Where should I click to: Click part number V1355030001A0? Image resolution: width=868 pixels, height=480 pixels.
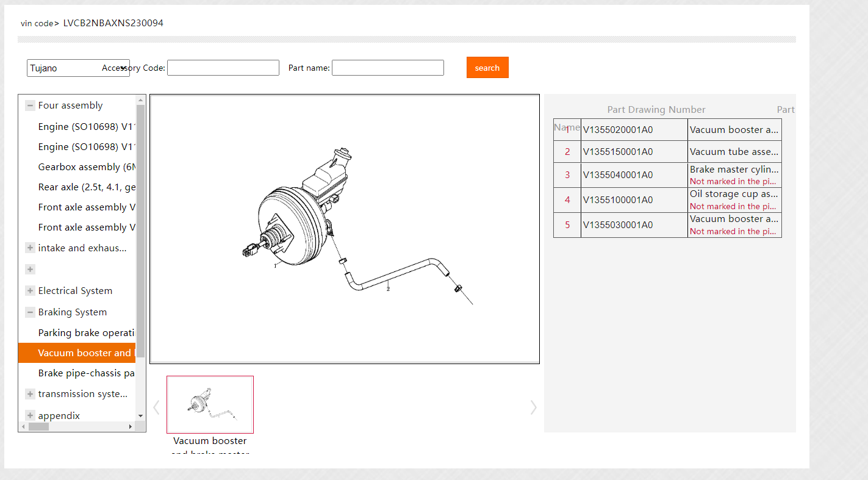click(618, 225)
